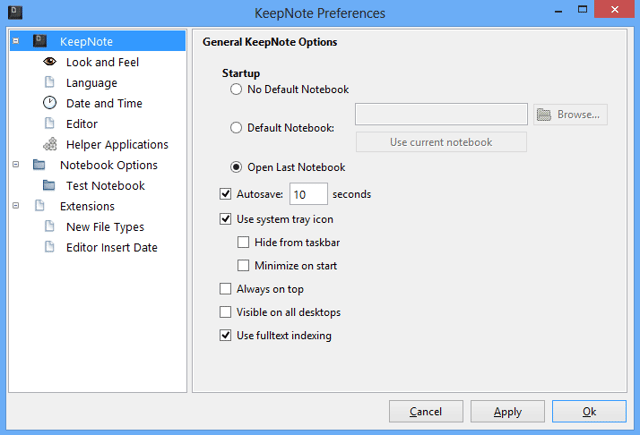The image size is (640, 435).
Task: Choose the Open Last Notebook radio button
Action: 236,167
